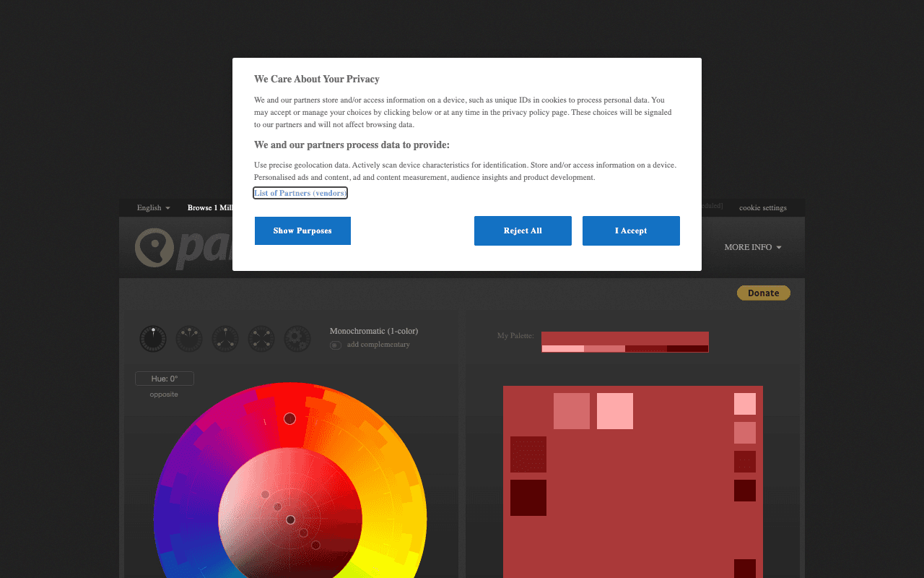Click the large medium-pink square in the preview
This screenshot has height=578, width=924.
click(572, 411)
